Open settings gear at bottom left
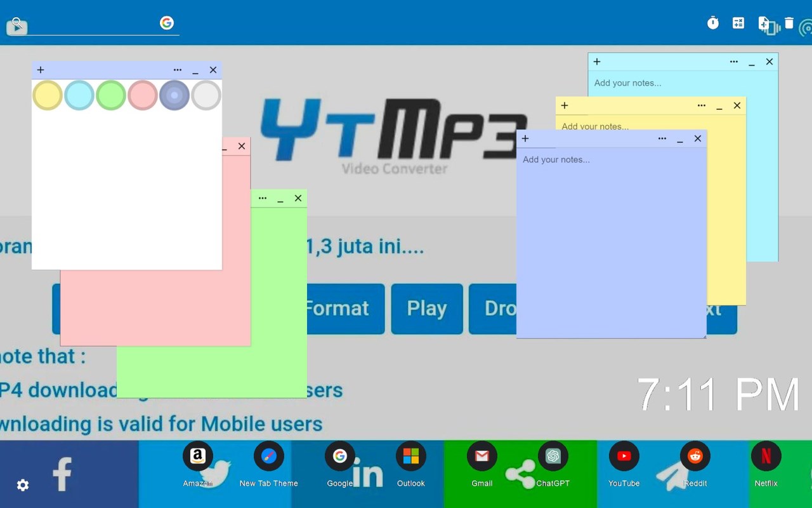The width and height of the screenshot is (812, 508). 23,485
